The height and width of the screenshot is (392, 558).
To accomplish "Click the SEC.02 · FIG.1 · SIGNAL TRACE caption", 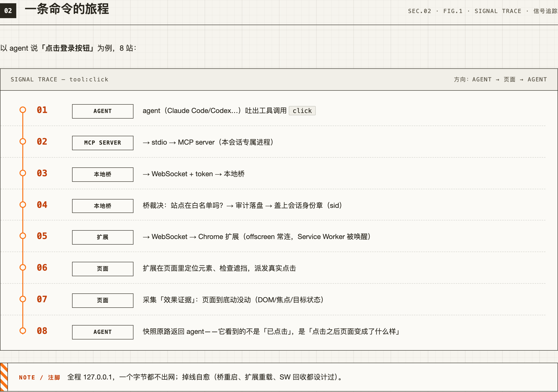I will coord(482,11).
